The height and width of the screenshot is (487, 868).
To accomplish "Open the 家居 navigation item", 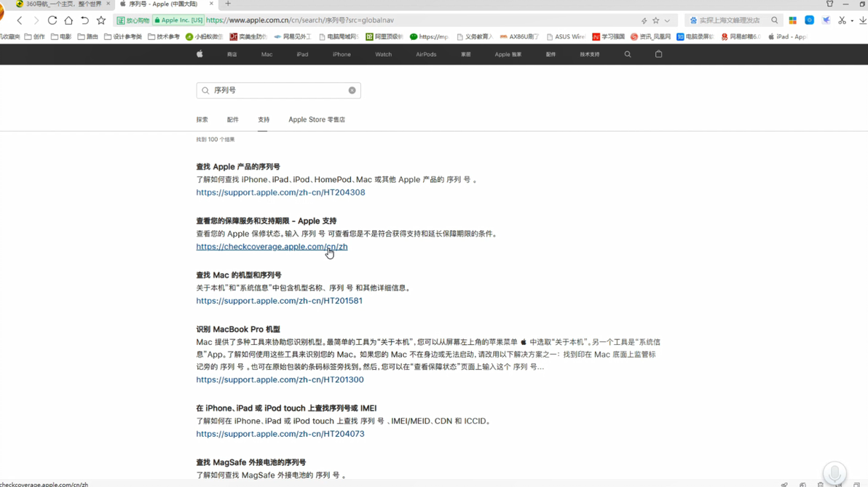I will [466, 55].
